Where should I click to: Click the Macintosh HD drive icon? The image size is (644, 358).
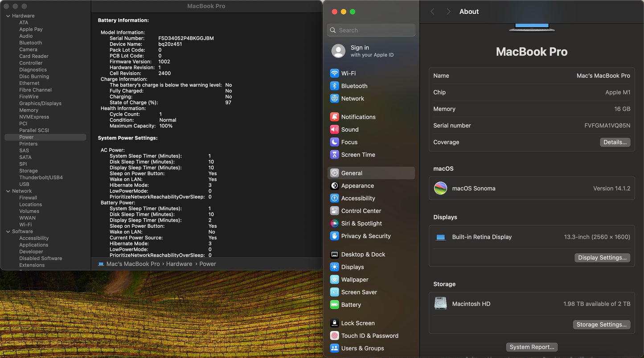click(440, 304)
